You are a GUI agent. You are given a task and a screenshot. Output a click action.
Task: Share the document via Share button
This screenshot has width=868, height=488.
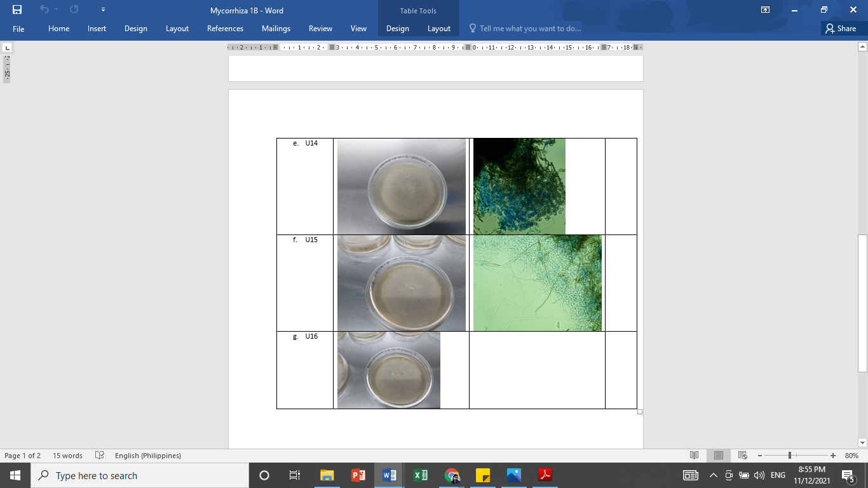click(x=841, y=29)
